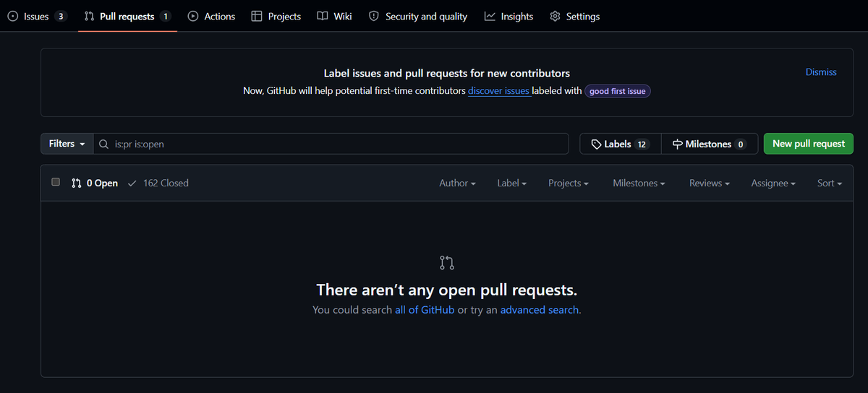Click the Labels count badge 12

642,144
